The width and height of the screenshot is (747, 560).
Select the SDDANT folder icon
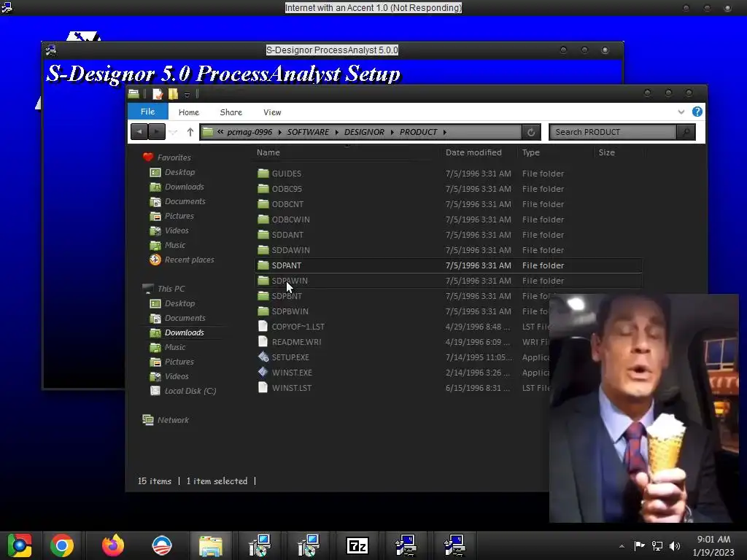click(x=263, y=234)
